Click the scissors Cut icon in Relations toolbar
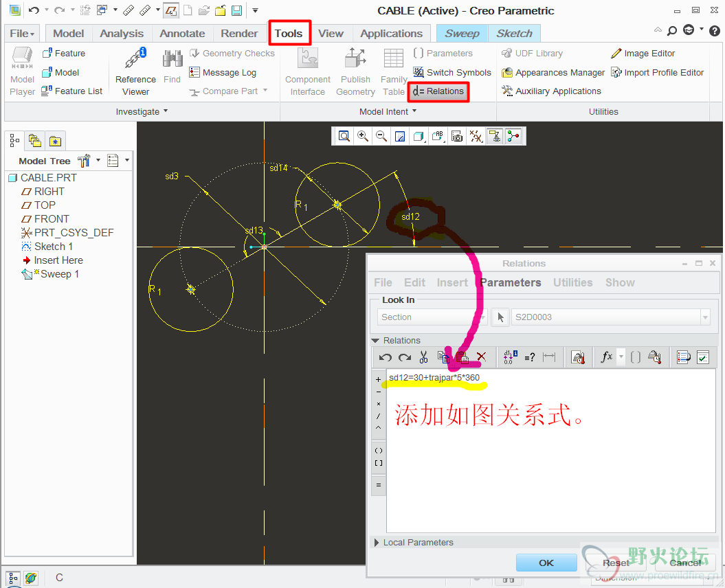The image size is (725, 588). pyautogui.click(x=423, y=357)
